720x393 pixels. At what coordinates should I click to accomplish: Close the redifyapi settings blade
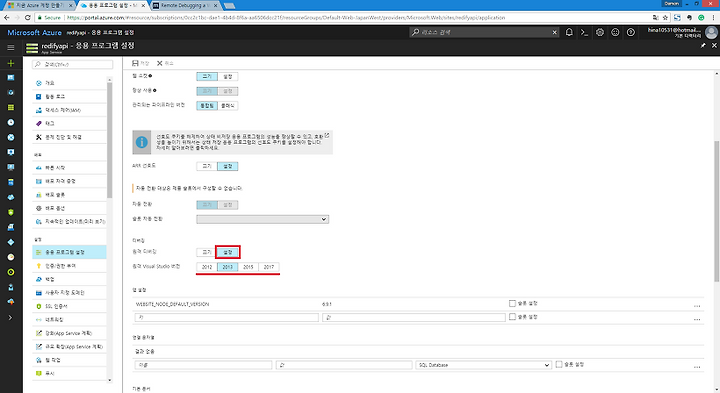[x=714, y=45]
